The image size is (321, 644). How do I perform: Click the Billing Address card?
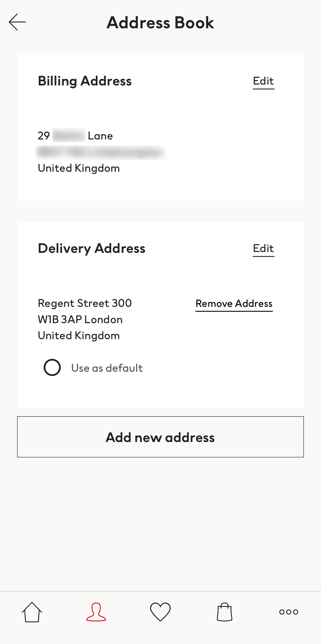tap(160, 128)
